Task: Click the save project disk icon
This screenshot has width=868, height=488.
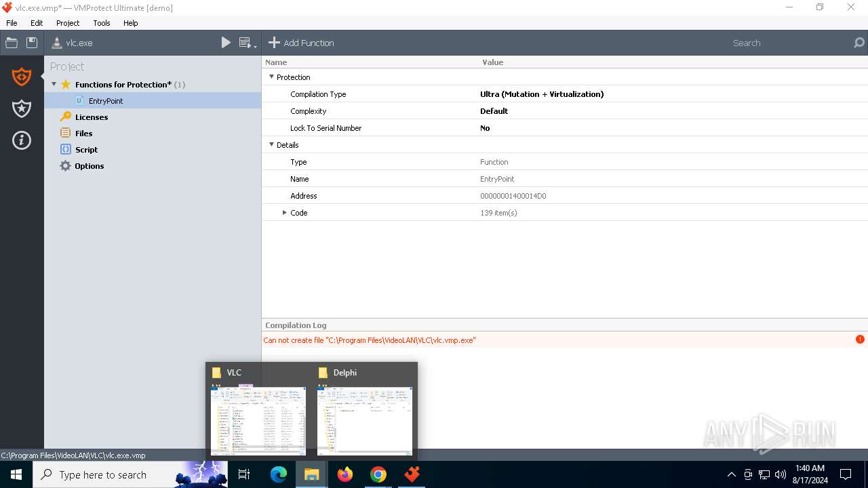Action: (32, 43)
